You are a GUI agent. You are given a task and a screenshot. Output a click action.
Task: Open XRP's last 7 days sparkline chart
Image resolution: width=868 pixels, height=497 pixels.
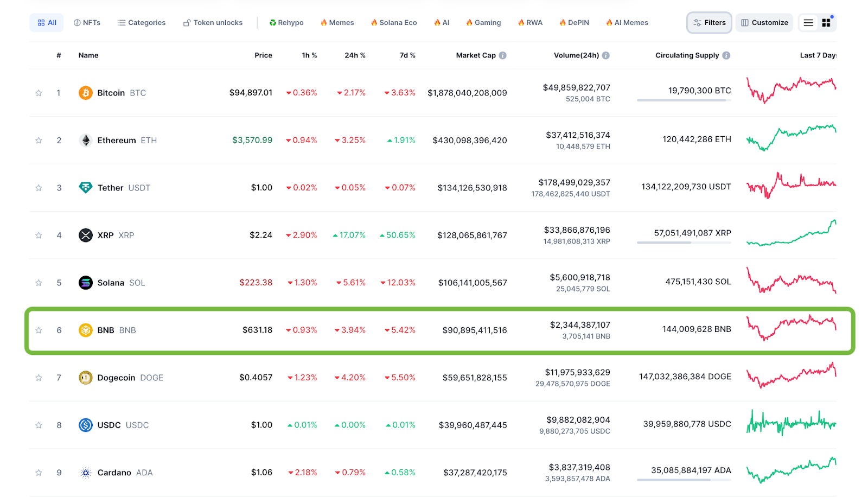[x=791, y=234]
